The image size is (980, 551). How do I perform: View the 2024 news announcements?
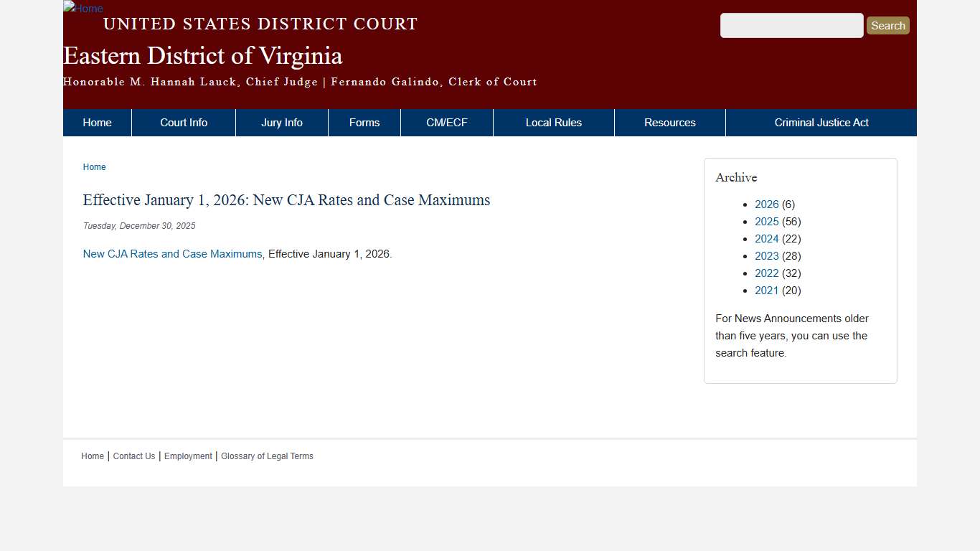click(766, 238)
